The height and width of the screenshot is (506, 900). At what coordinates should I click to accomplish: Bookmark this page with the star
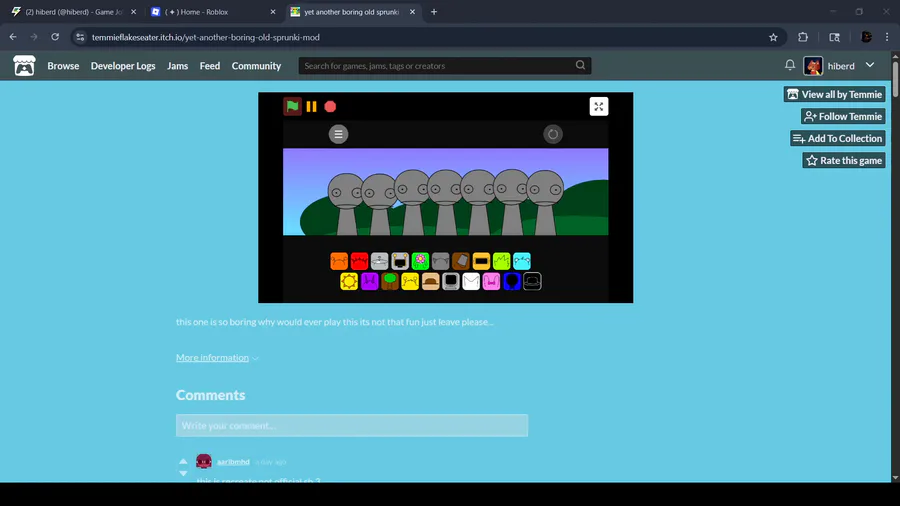pos(773,37)
